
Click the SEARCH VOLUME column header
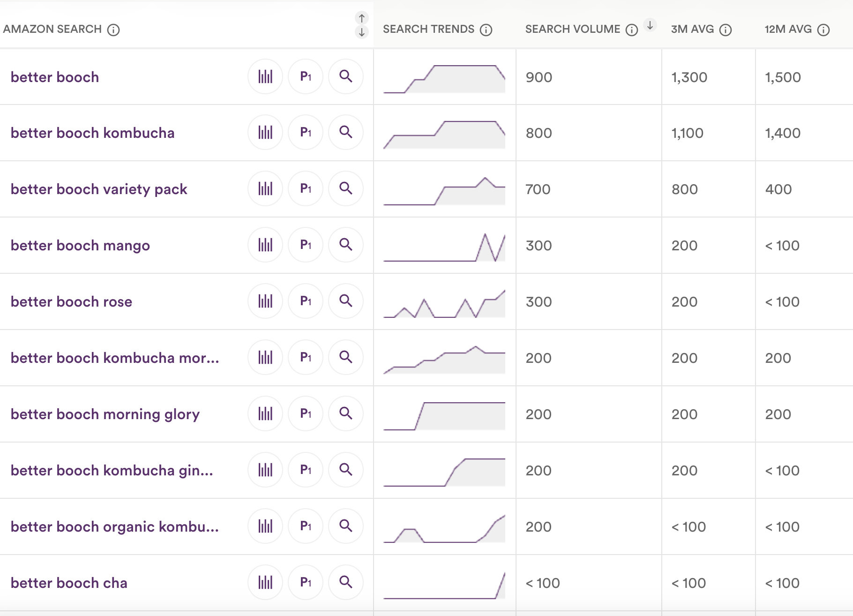click(x=573, y=29)
